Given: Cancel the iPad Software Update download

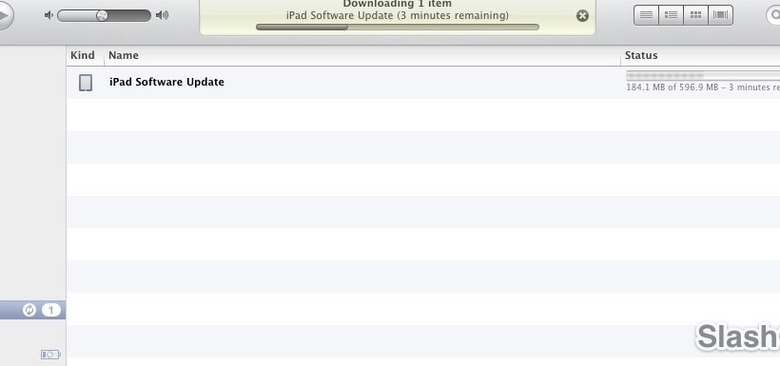Looking at the screenshot, I should pos(582,16).
